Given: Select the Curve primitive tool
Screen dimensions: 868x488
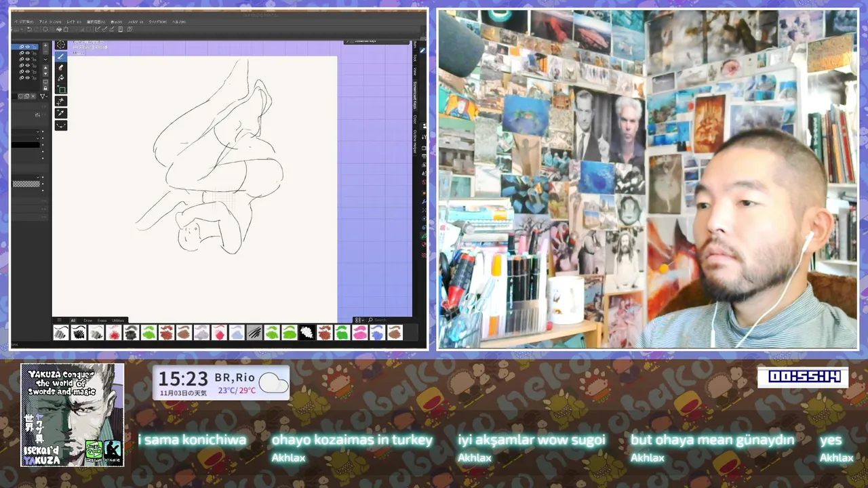Looking at the screenshot, I should 61,125.
